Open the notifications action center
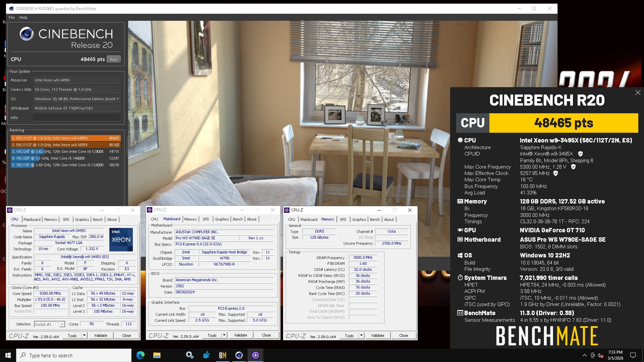 pos(633,355)
